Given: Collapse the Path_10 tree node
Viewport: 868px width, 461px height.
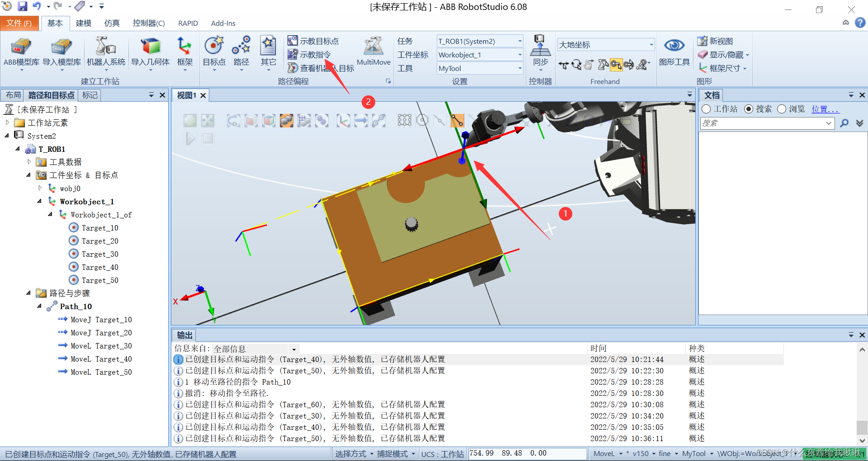Looking at the screenshot, I should pos(39,306).
